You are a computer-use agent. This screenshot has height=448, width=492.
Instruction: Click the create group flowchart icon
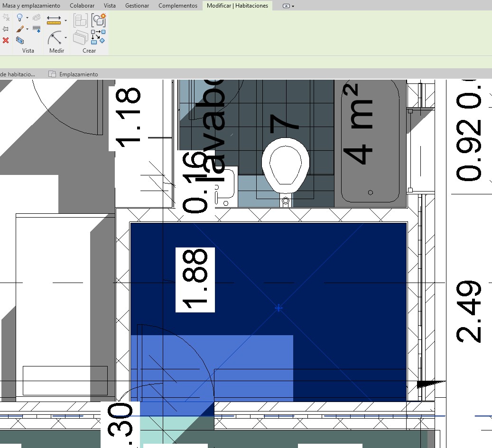tap(98, 37)
